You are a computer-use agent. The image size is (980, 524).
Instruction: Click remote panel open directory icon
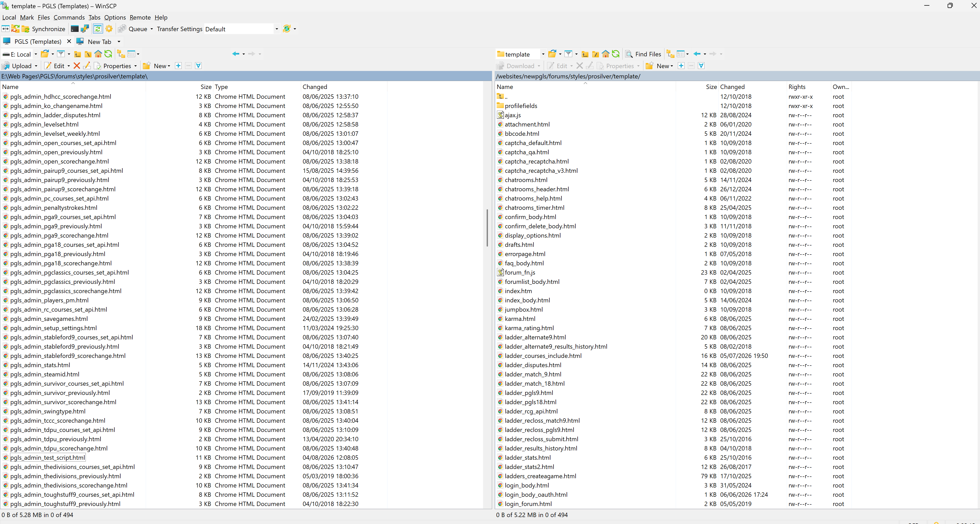pyautogui.click(x=552, y=54)
